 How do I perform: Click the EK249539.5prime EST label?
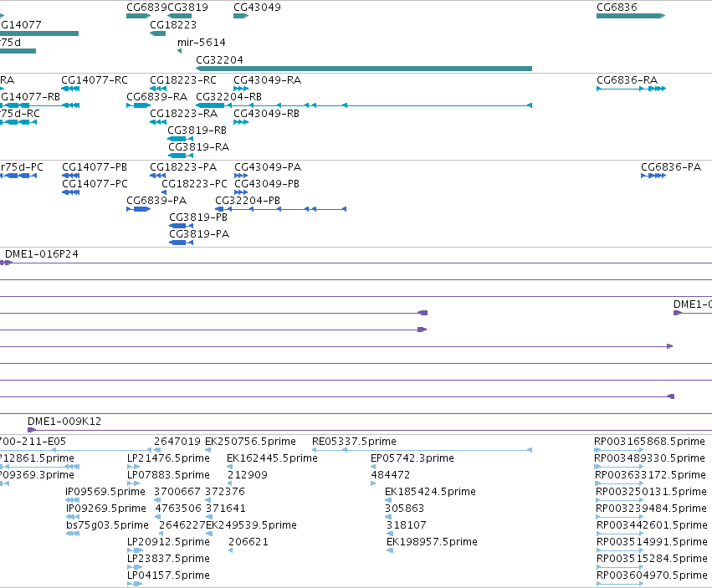[x=251, y=525]
